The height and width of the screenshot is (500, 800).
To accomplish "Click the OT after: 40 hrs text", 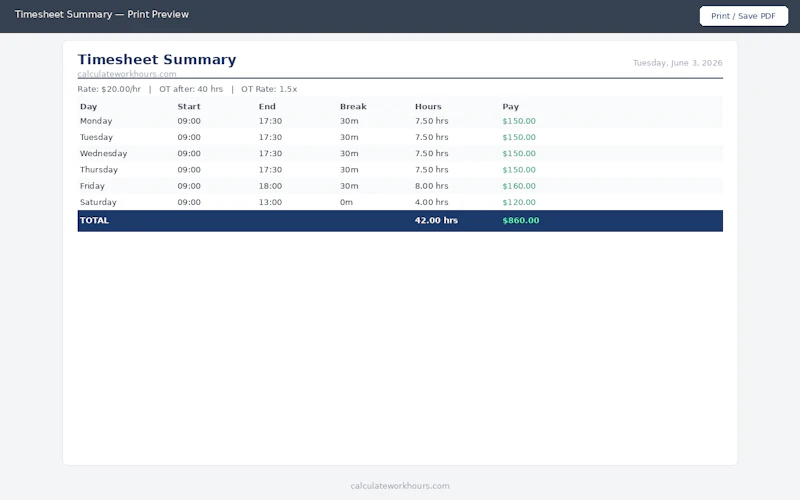I will tap(191, 89).
